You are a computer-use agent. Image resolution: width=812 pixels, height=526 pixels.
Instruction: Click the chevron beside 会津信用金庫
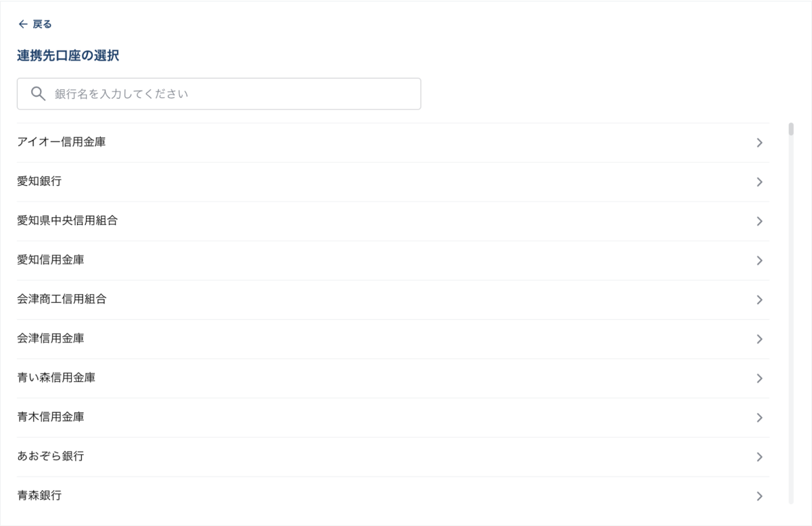click(759, 339)
